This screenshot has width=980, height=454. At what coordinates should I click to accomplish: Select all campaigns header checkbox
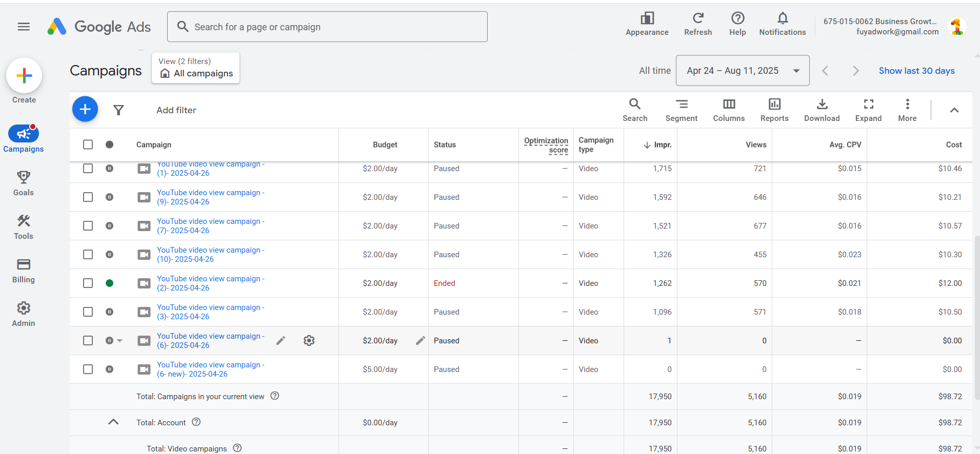(x=88, y=145)
